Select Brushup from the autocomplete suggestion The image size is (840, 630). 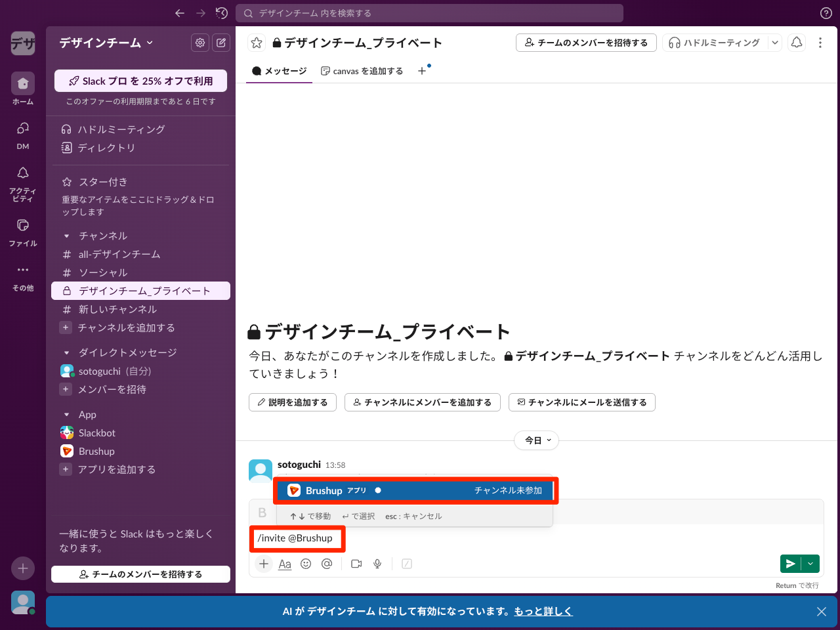[x=417, y=490]
